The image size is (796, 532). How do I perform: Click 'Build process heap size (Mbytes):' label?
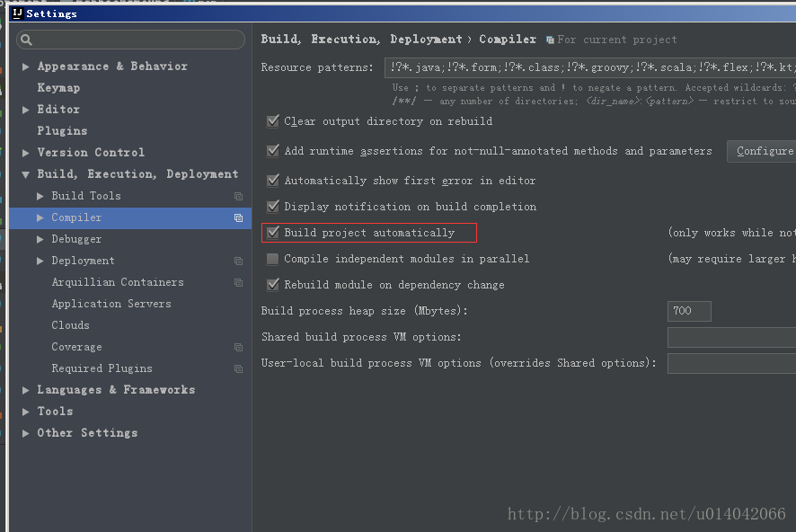click(364, 311)
